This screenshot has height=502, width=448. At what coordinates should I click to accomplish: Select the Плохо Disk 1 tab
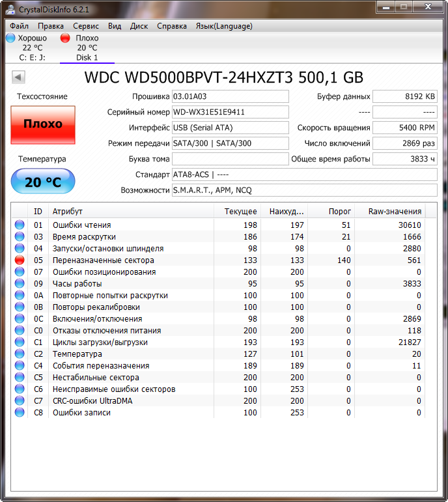point(87,48)
